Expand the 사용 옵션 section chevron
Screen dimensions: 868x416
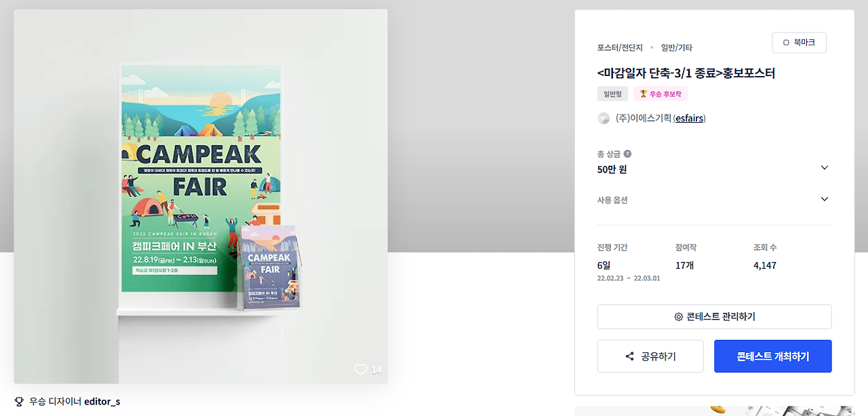(825, 199)
